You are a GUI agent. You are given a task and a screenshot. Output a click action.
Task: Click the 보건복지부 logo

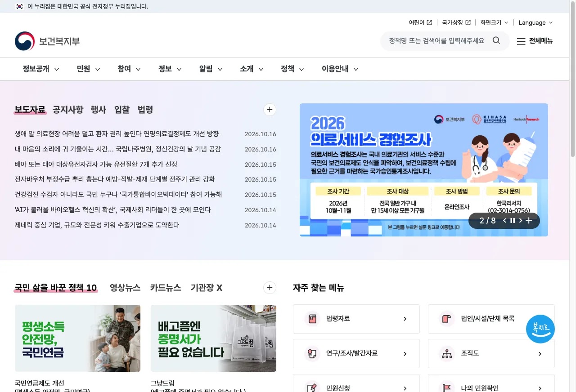pyautogui.click(x=47, y=41)
